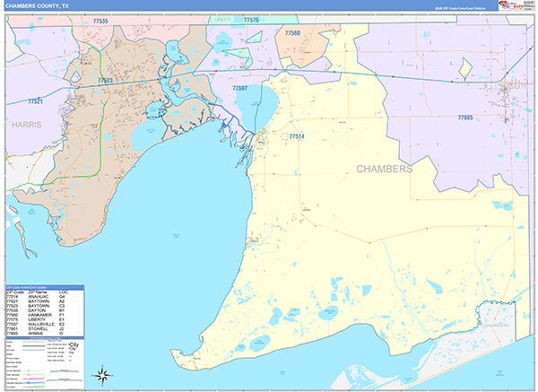Viewport: 538px width, 392px height.
Task: Select the 77521 BAYTOWN row in the index
Action: coord(45,301)
